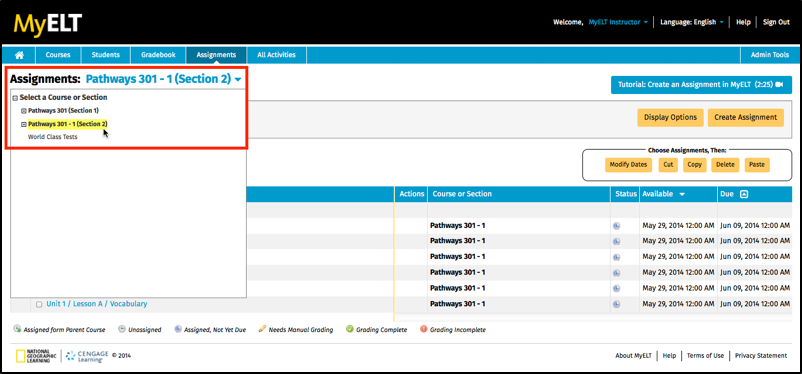
Task: Click the Delete button
Action: [x=725, y=165]
